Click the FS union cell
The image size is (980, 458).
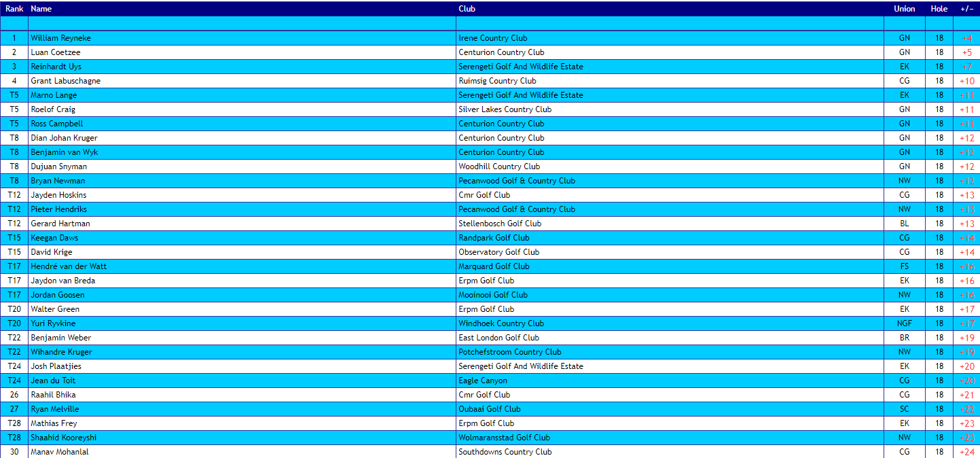905,266
